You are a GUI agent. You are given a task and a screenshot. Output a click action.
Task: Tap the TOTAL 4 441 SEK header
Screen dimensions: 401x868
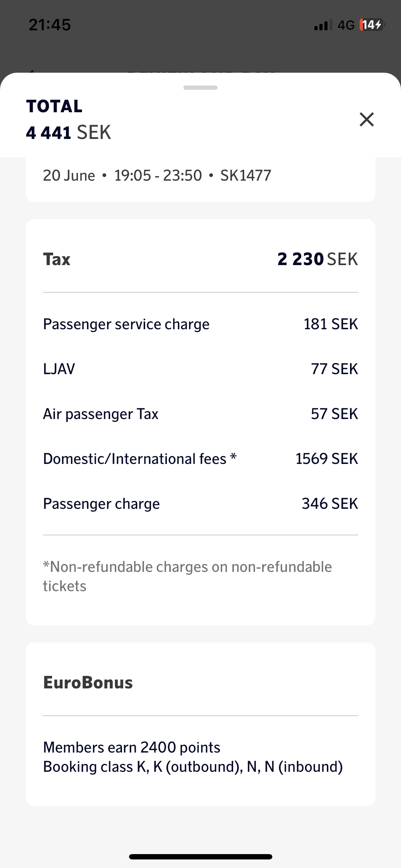click(x=68, y=119)
